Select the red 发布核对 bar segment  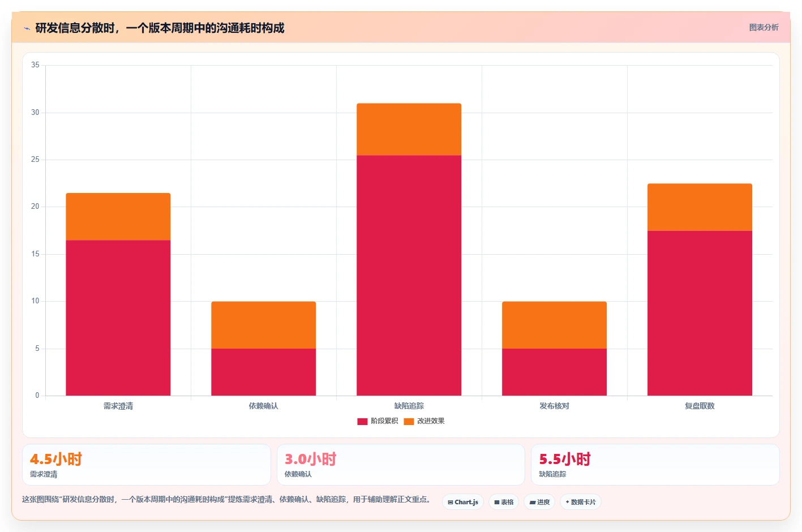point(555,372)
